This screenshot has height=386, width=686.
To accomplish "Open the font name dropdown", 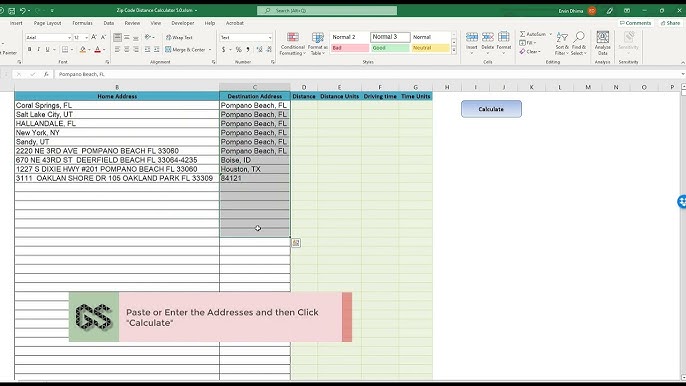I will pyautogui.click(x=69, y=38).
